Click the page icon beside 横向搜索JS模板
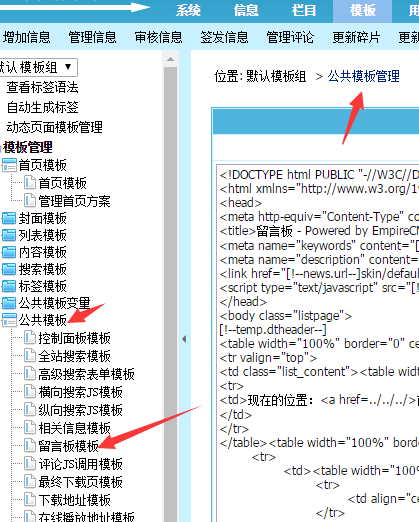Viewport: 419px width, 522px height. coord(30,392)
